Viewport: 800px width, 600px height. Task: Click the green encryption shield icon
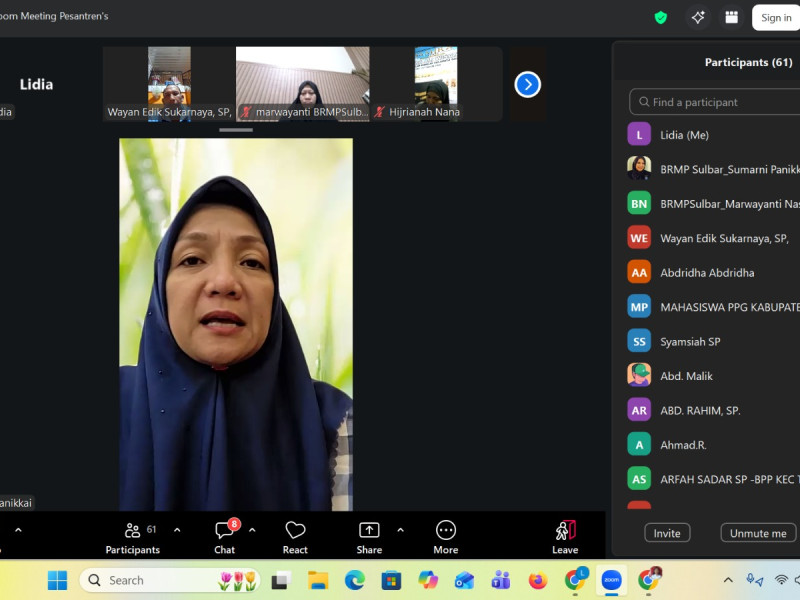pos(661,17)
